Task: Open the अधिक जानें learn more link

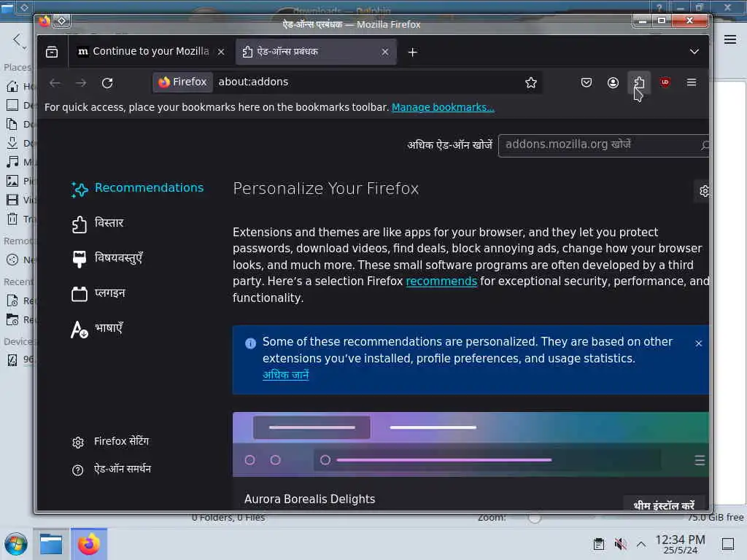Action: tap(286, 375)
